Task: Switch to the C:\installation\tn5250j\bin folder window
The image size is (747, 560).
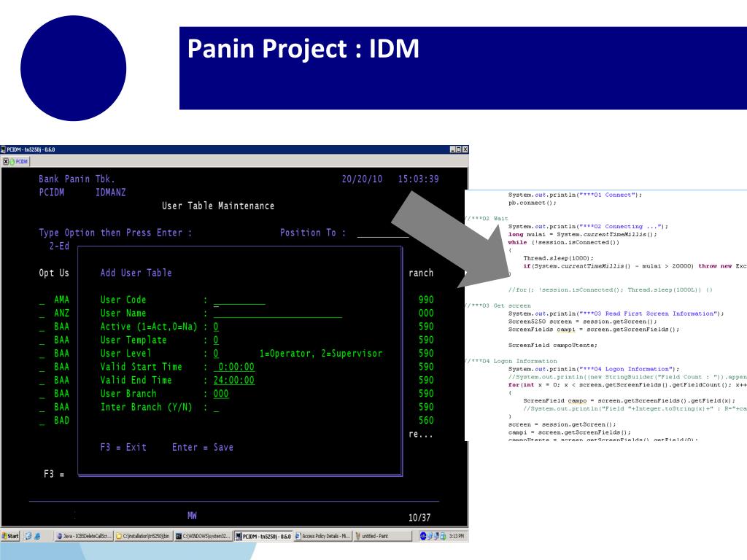Action: [x=143, y=536]
